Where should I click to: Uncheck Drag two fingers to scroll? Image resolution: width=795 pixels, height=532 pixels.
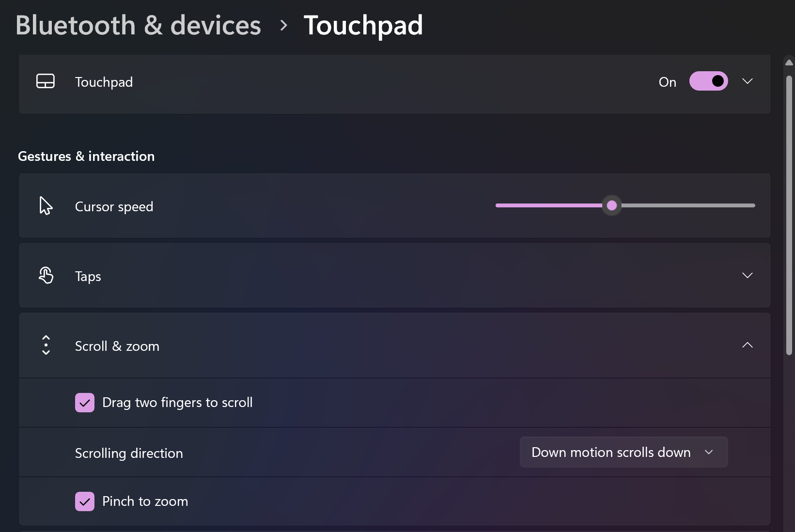pyautogui.click(x=85, y=402)
